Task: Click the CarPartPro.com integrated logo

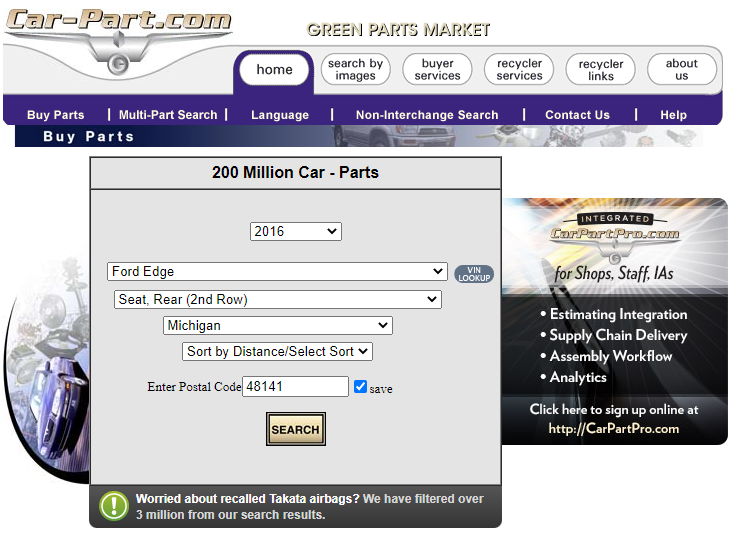Action: (614, 234)
